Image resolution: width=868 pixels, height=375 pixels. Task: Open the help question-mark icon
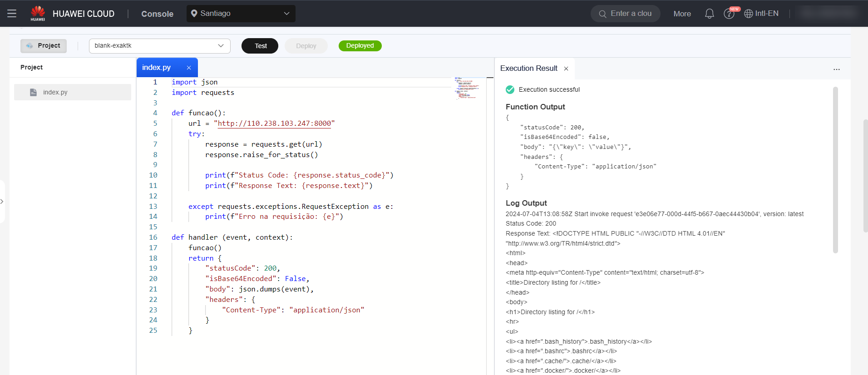(x=729, y=14)
